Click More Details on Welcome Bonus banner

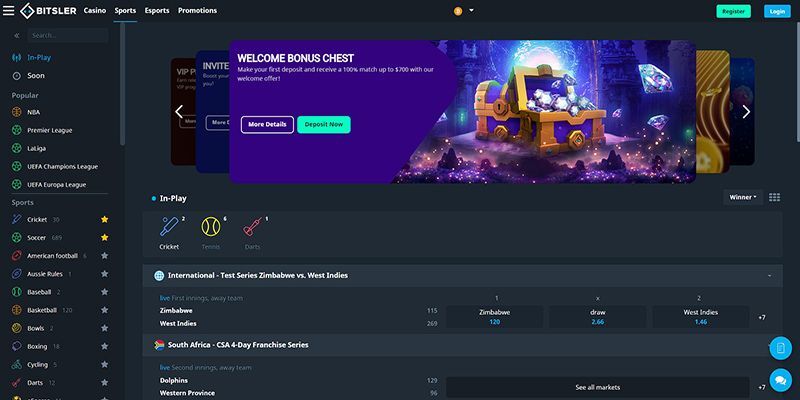click(x=267, y=124)
